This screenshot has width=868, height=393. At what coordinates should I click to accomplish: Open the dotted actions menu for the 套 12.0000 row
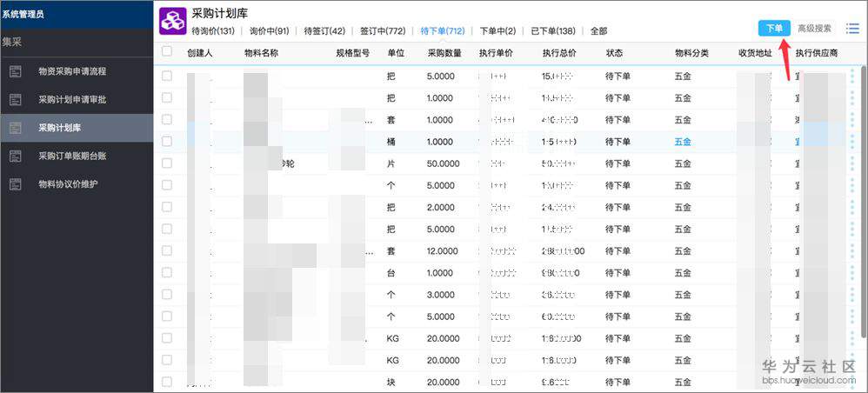[852, 251]
